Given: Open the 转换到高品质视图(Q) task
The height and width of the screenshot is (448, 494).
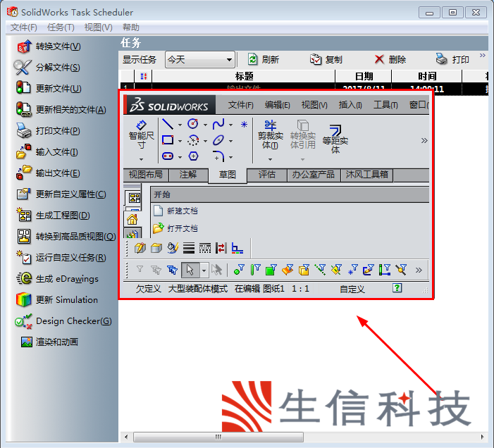Looking at the screenshot, I should [66, 236].
